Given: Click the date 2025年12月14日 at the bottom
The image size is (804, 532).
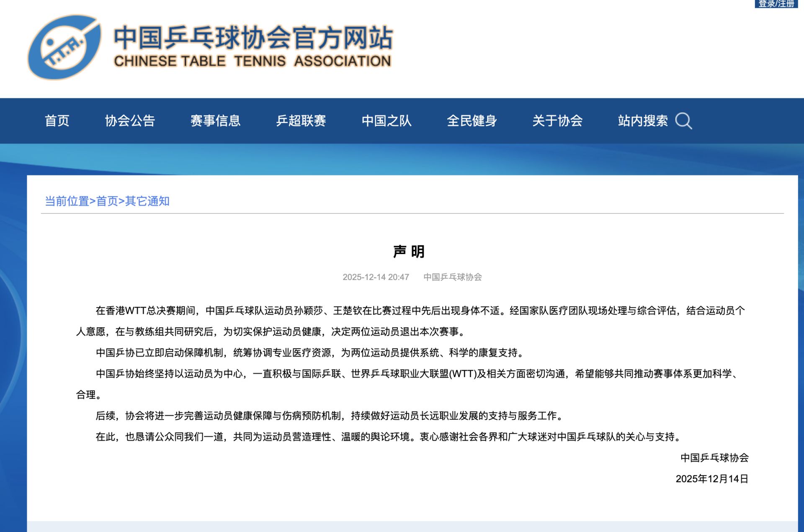Looking at the screenshot, I should pyautogui.click(x=712, y=479).
